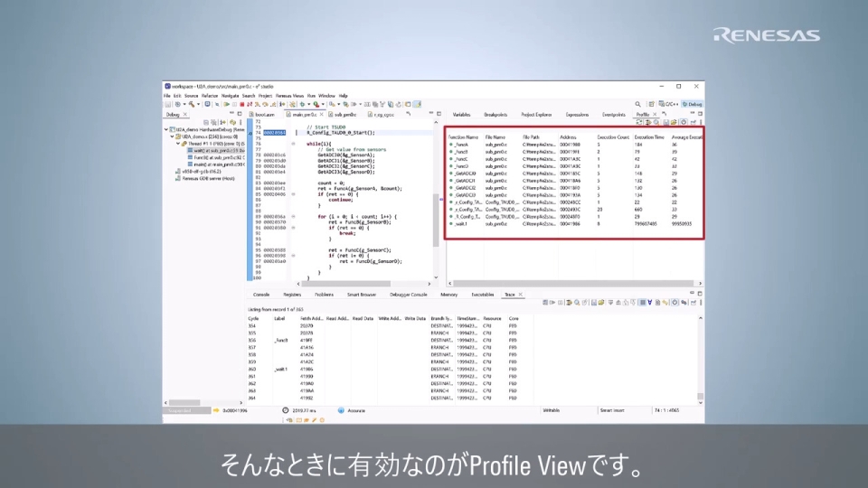Select the _FuncA row in Profile table

[575, 145]
